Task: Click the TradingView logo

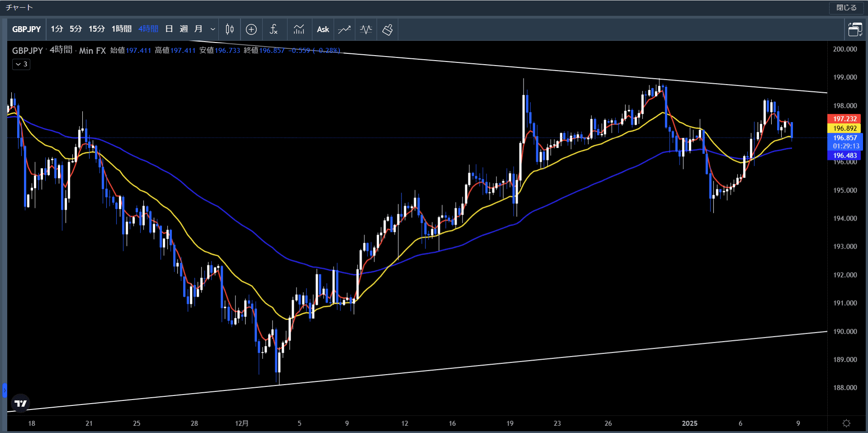Action: [20, 403]
